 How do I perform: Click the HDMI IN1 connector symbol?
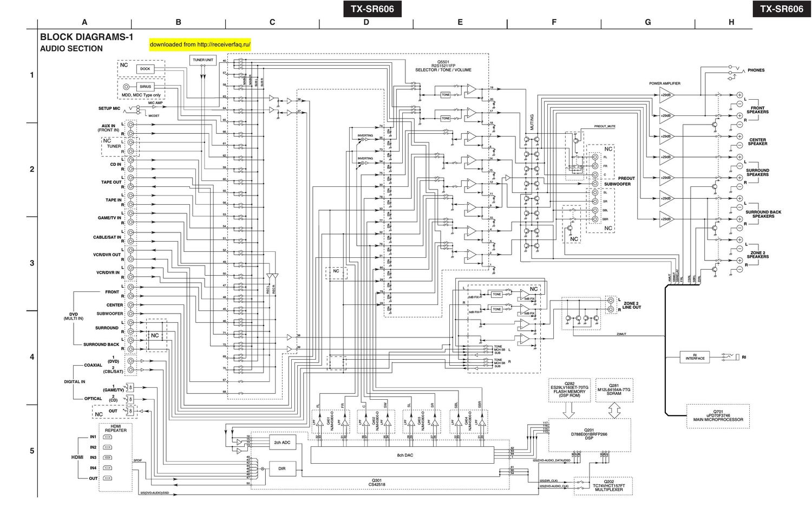108,437
